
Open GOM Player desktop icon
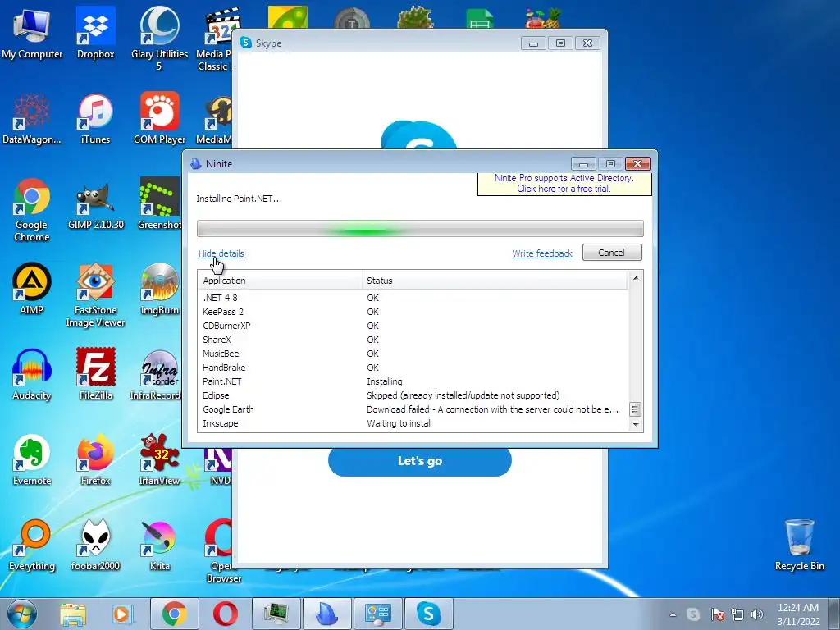point(159,119)
